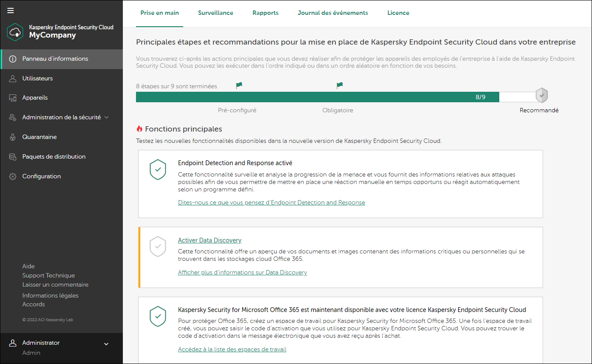Click the Office 365 security shield icon

(158, 316)
